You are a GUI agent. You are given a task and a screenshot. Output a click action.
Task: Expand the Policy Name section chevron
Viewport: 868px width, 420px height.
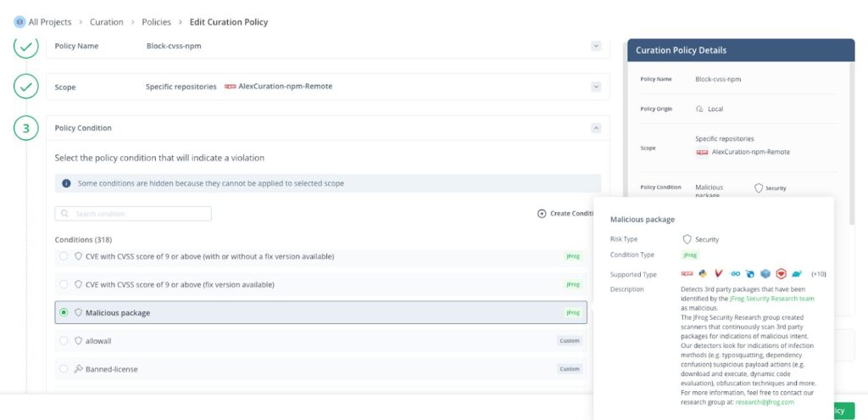(596, 46)
